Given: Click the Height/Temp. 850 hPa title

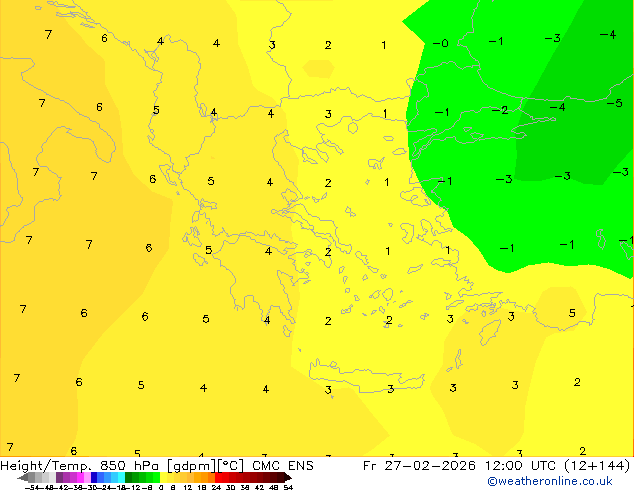Looking at the screenshot, I should 82,465.
